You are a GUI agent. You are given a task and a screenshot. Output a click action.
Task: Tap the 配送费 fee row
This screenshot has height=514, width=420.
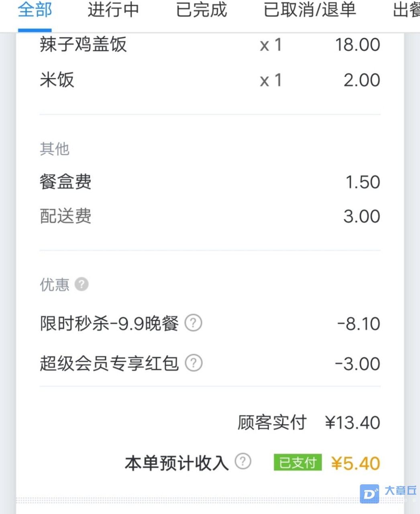pyautogui.click(x=210, y=216)
